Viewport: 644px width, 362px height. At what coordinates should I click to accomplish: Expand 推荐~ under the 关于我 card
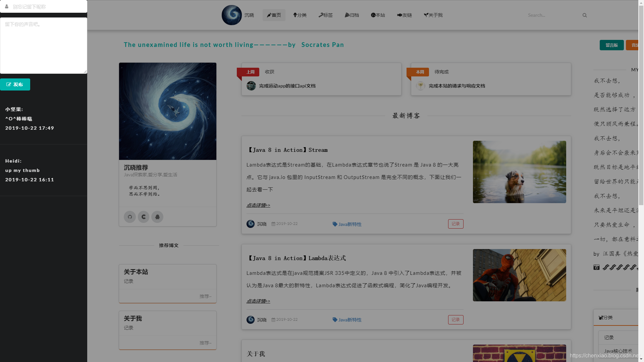pos(206,343)
